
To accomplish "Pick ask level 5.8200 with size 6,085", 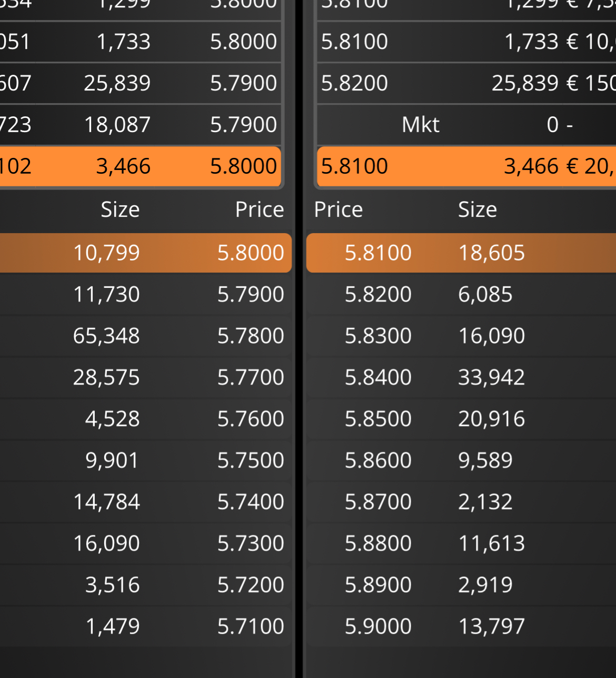I will point(461,294).
